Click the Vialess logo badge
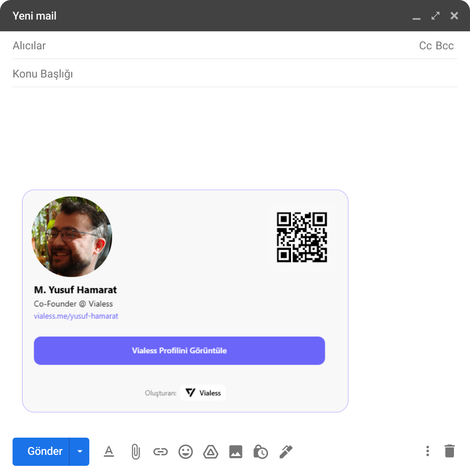 point(203,393)
